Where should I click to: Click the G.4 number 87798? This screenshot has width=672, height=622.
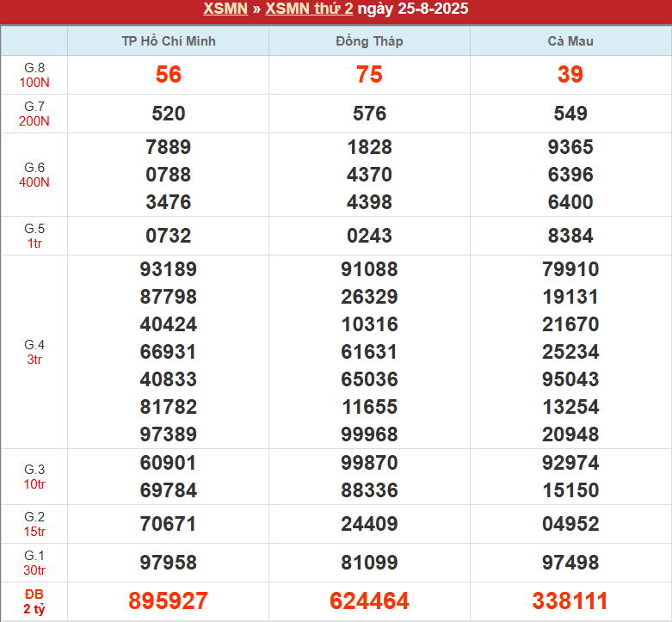pos(169,297)
